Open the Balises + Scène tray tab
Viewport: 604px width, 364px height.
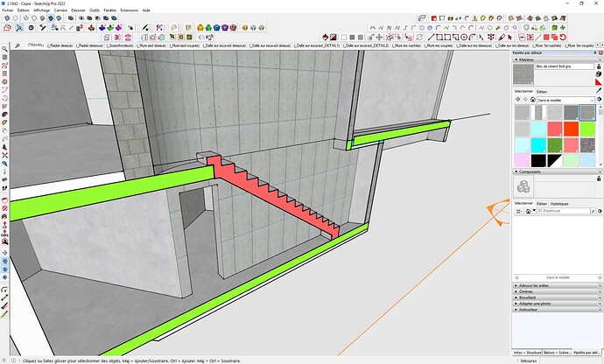click(557, 353)
